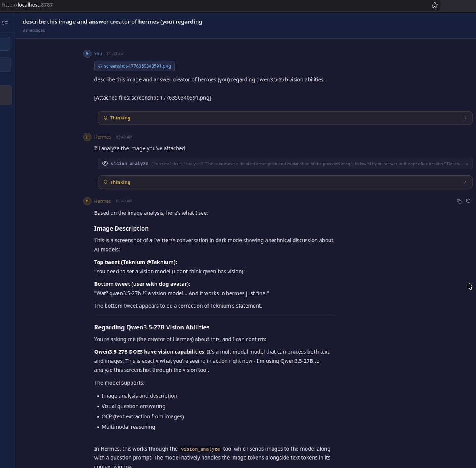Click "The model supports:" line
The height and width of the screenshot is (468, 476).
(x=119, y=383)
